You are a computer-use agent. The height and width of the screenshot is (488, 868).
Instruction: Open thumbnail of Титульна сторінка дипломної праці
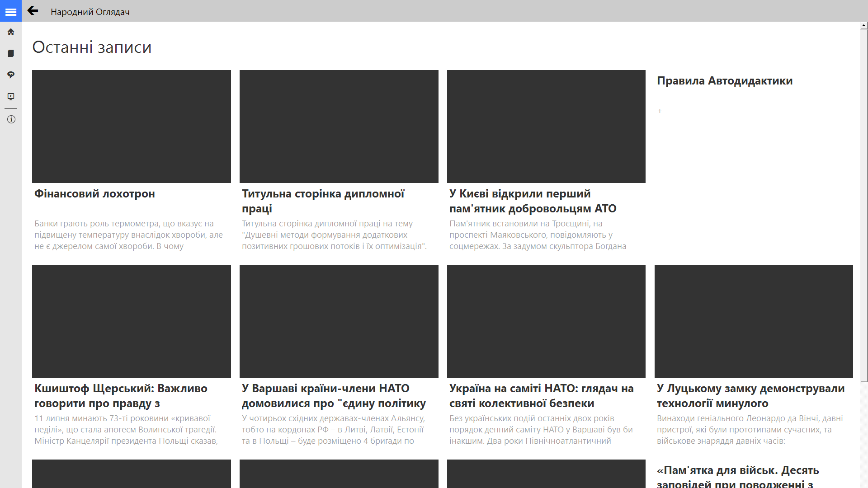tap(339, 127)
